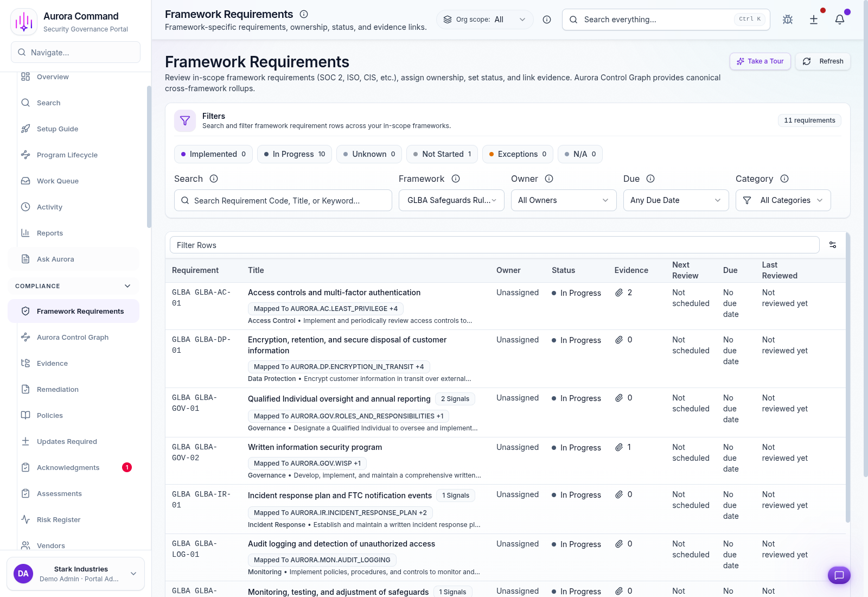Open the Any Due Date dropdown
Viewport: 868px width, 597px height.
coord(675,200)
